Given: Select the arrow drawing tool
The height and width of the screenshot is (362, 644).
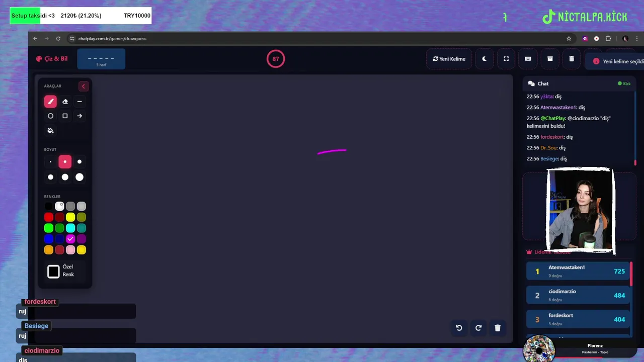Looking at the screenshot, I should pyautogui.click(x=79, y=116).
